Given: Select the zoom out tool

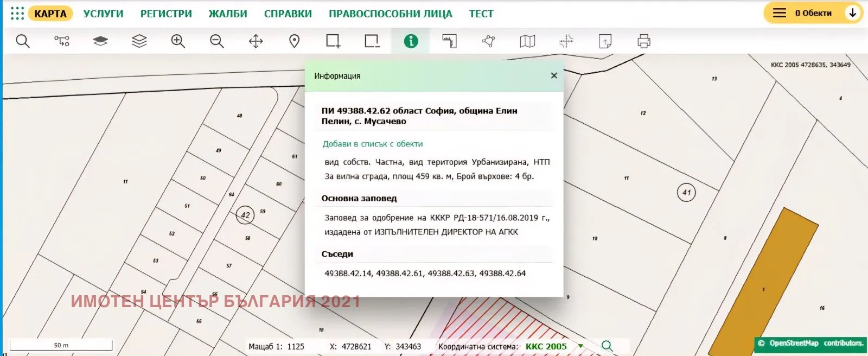Looking at the screenshot, I should tap(217, 41).
